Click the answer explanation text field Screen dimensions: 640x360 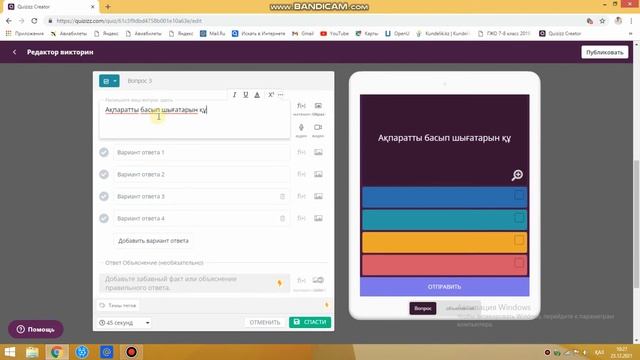click(x=195, y=283)
